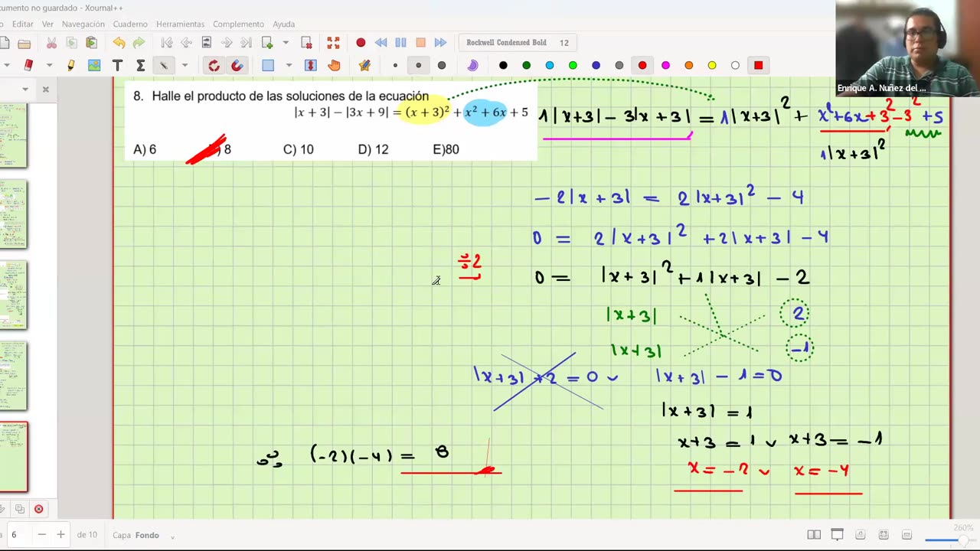Select the last page thumbnail in sidebar

pos(13,457)
